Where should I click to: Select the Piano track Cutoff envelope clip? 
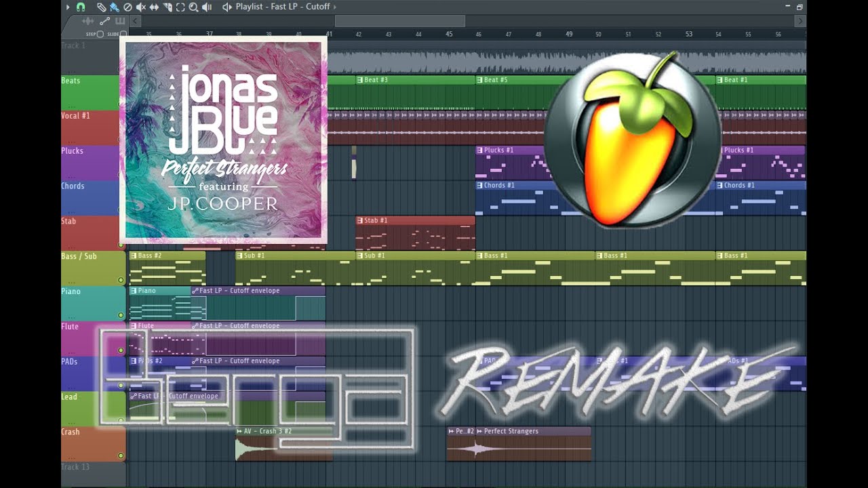[x=258, y=303]
